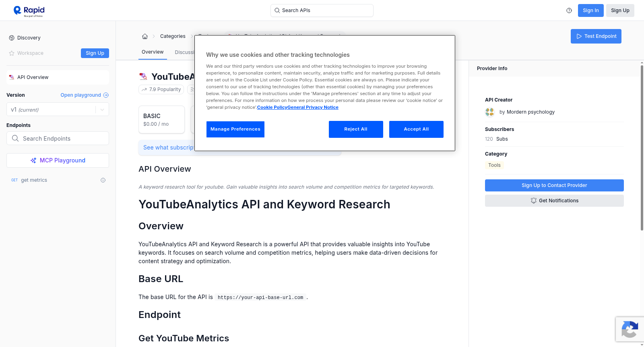644x347 pixels.
Task: Open the Discussions tab
Action: coord(184,52)
